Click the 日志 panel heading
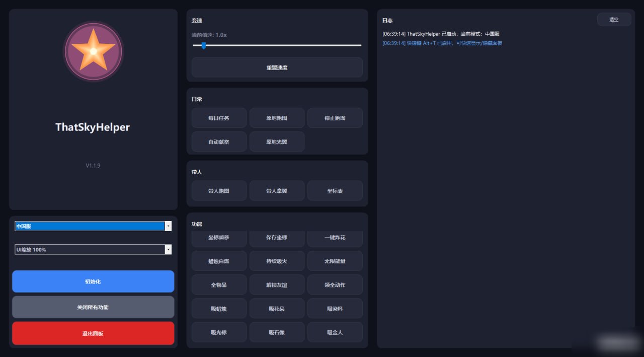Image resolution: width=644 pixels, height=357 pixels. [387, 21]
